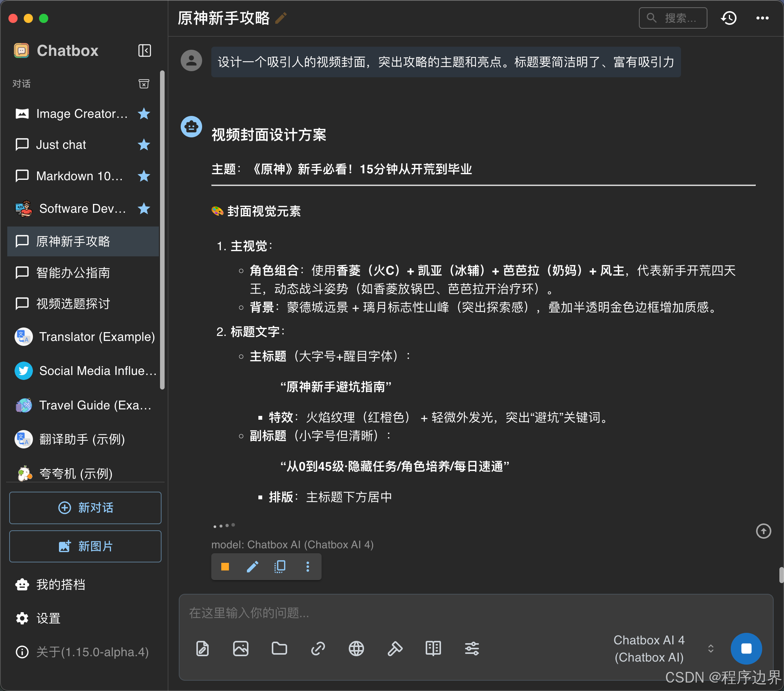784x691 pixels.
Task: Open the Social Media Influencer conversation
Action: (x=83, y=371)
